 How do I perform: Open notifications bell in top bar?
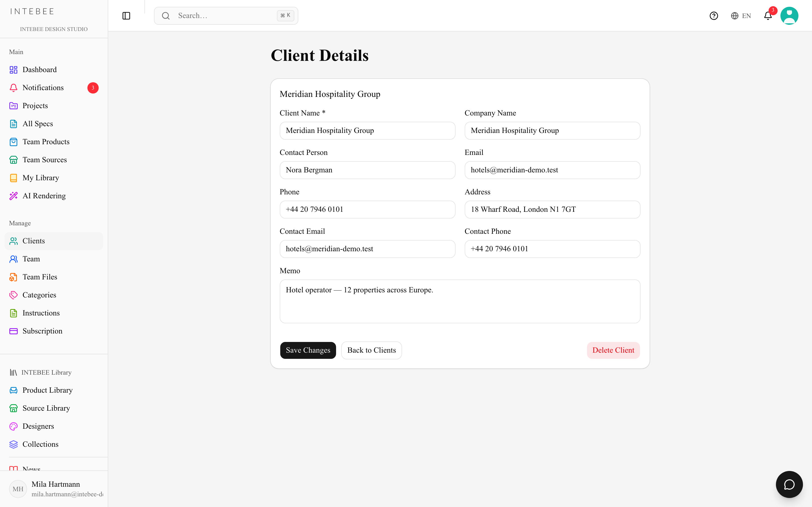(x=768, y=16)
